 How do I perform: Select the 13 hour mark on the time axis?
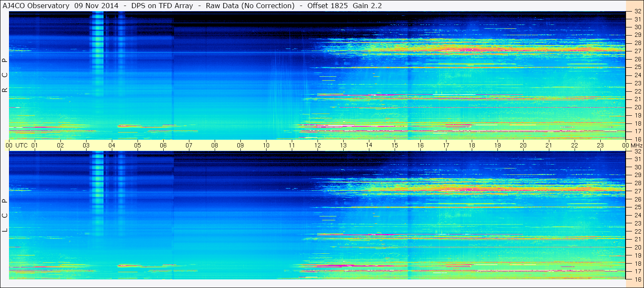coord(343,145)
